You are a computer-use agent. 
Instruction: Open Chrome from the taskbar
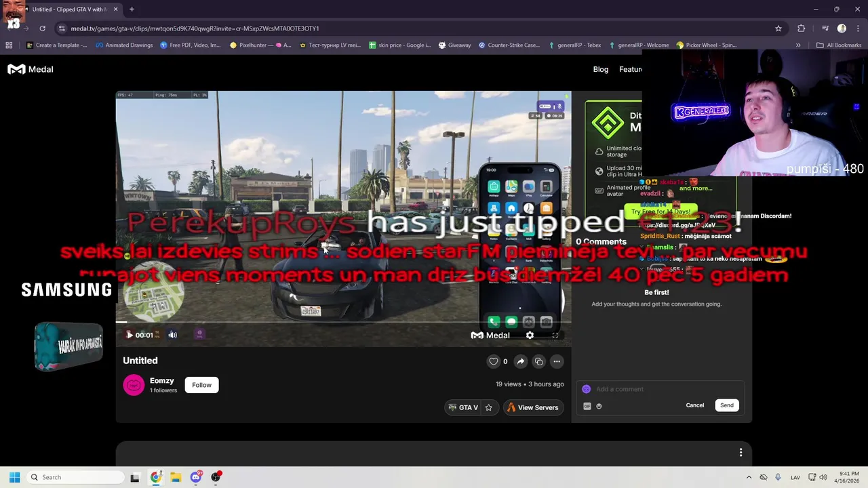[x=155, y=477]
